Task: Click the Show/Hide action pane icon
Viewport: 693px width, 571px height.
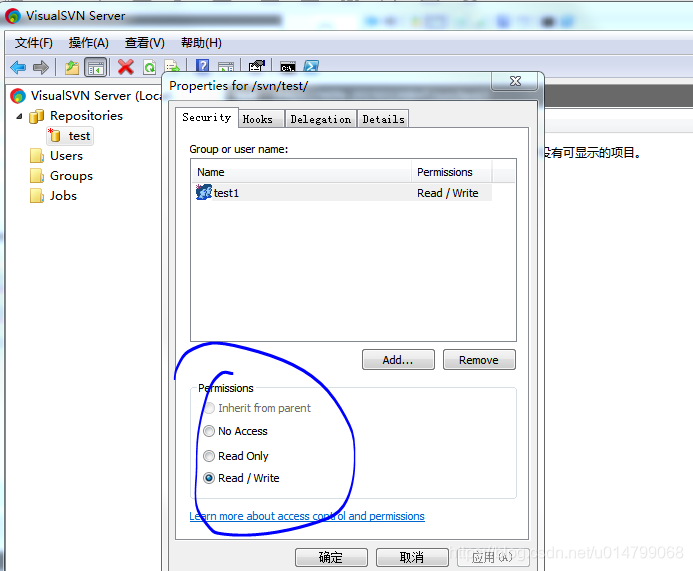Action: point(226,67)
